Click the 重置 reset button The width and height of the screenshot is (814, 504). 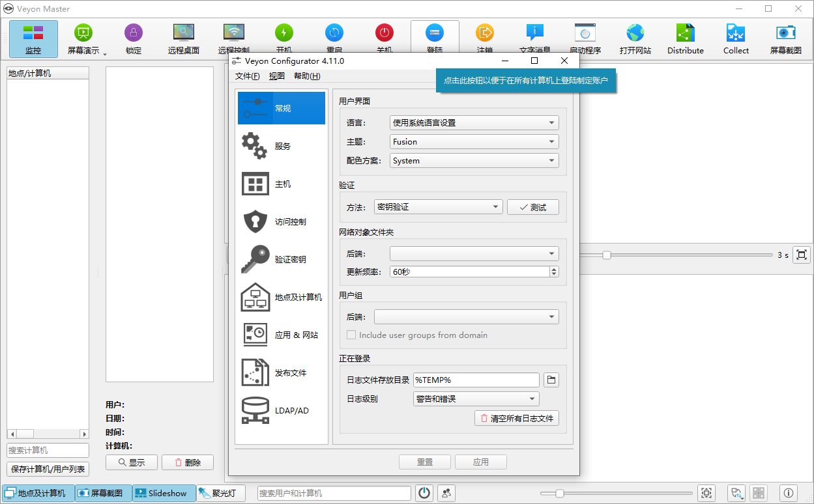[425, 462]
